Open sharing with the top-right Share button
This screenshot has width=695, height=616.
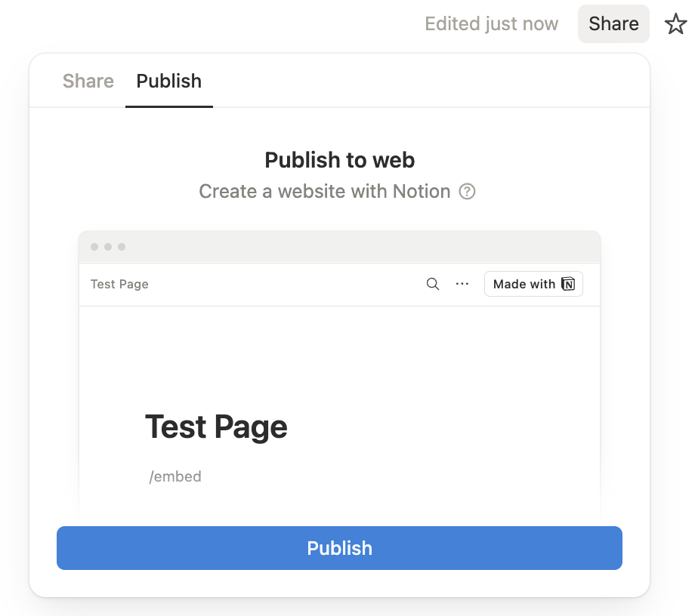coord(613,23)
